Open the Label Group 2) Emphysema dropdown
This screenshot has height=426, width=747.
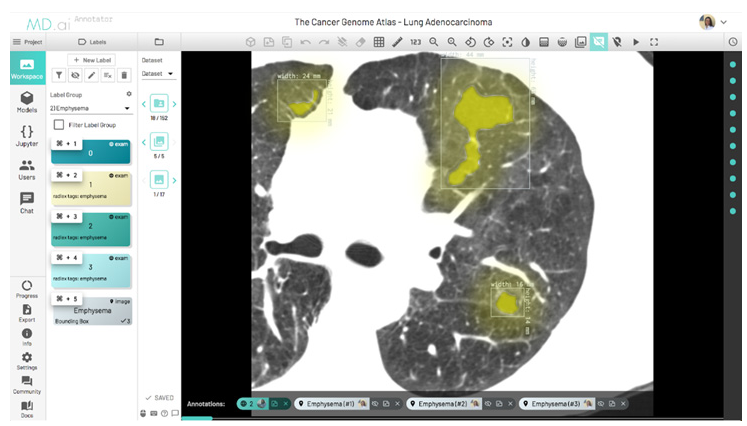pyautogui.click(x=90, y=108)
